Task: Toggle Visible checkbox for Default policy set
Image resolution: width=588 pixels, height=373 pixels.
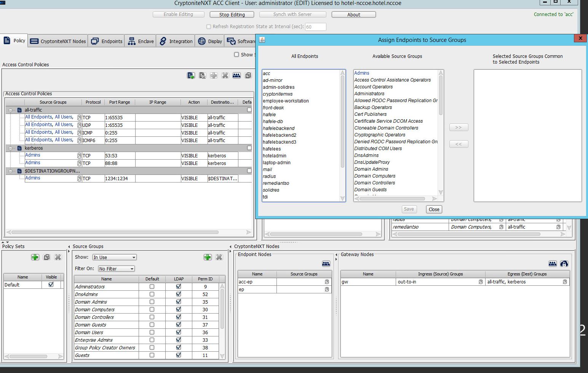Action: (51, 285)
